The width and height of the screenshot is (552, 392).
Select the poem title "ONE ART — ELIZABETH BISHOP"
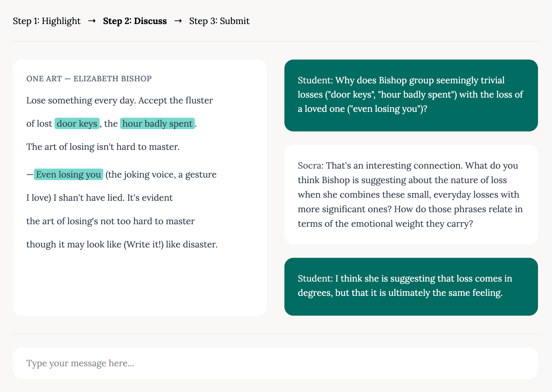[89, 79]
